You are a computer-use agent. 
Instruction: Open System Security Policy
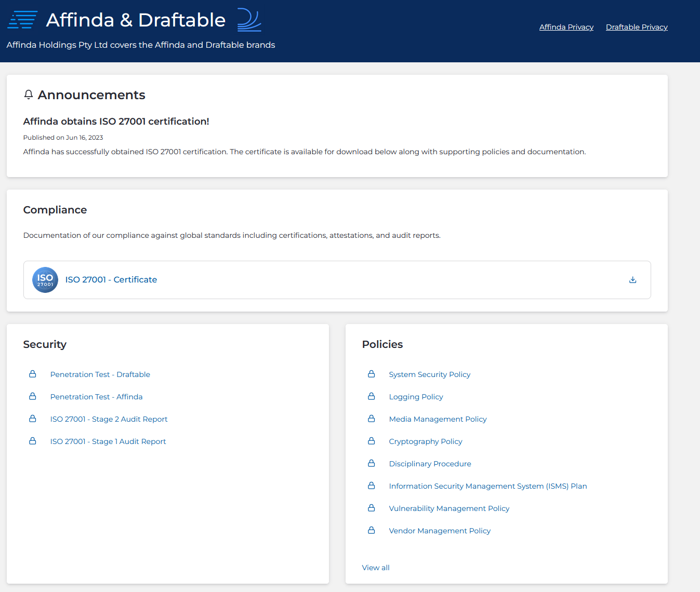[430, 374]
